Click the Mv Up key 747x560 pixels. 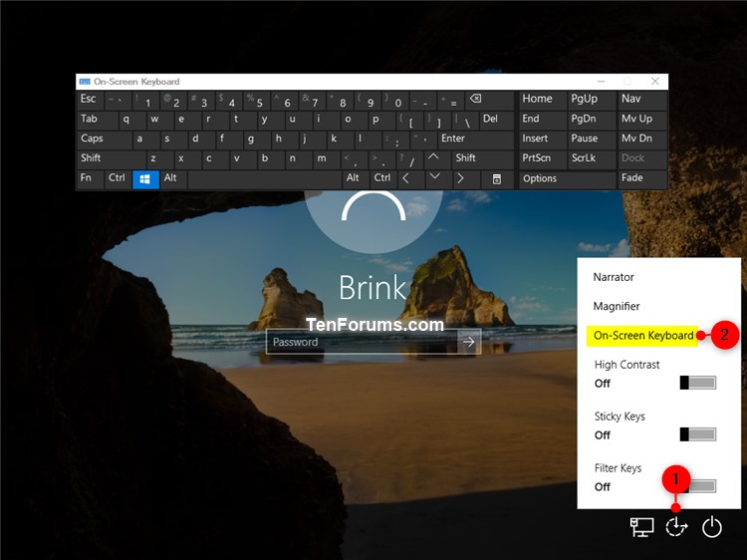pyautogui.click(x=642, y=121)
